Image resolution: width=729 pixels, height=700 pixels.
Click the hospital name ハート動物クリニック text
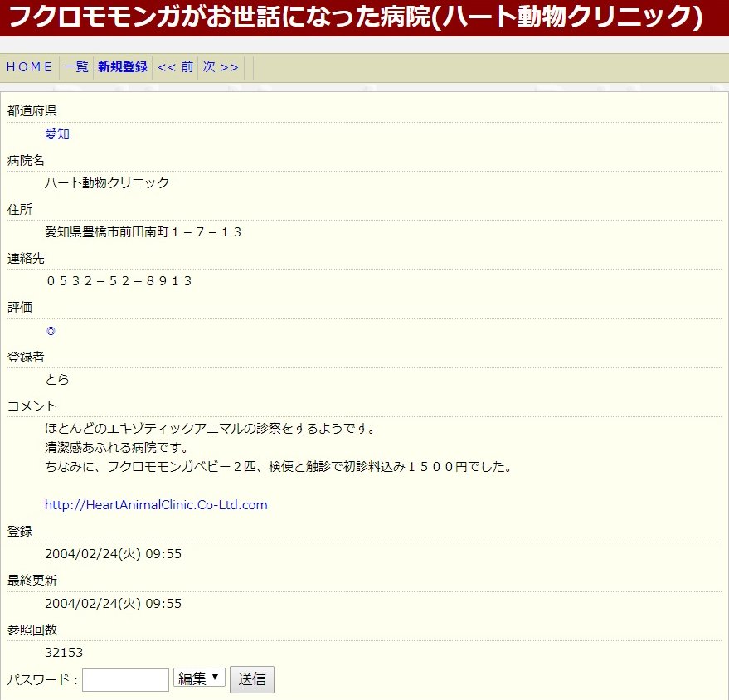tap(107, 182)
